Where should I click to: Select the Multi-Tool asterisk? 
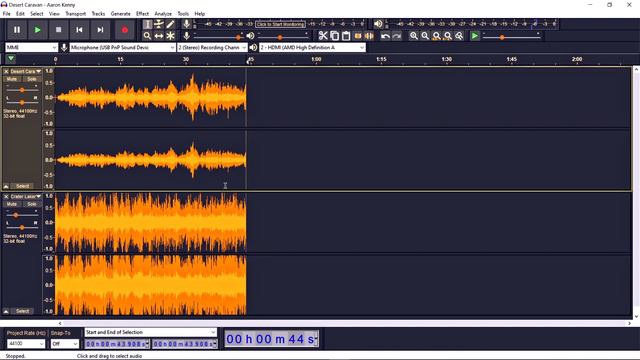click(170, 36)
